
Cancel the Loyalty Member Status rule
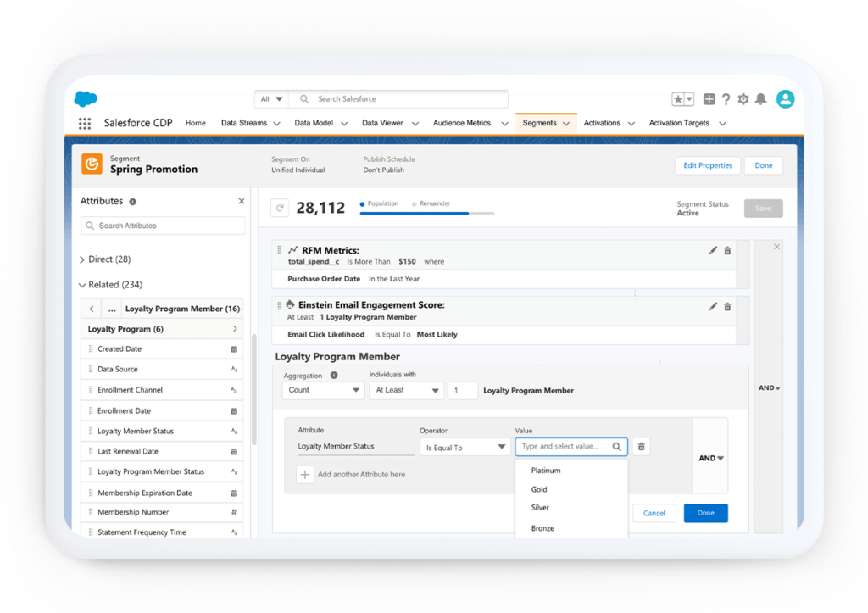(x=654, y=513)
